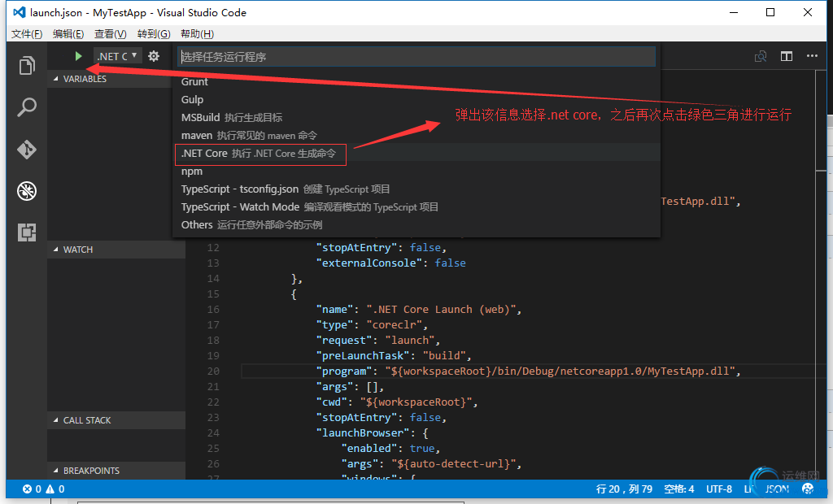Change language mode via JSON in status bar
833x504 pixels.
[777, 489]
